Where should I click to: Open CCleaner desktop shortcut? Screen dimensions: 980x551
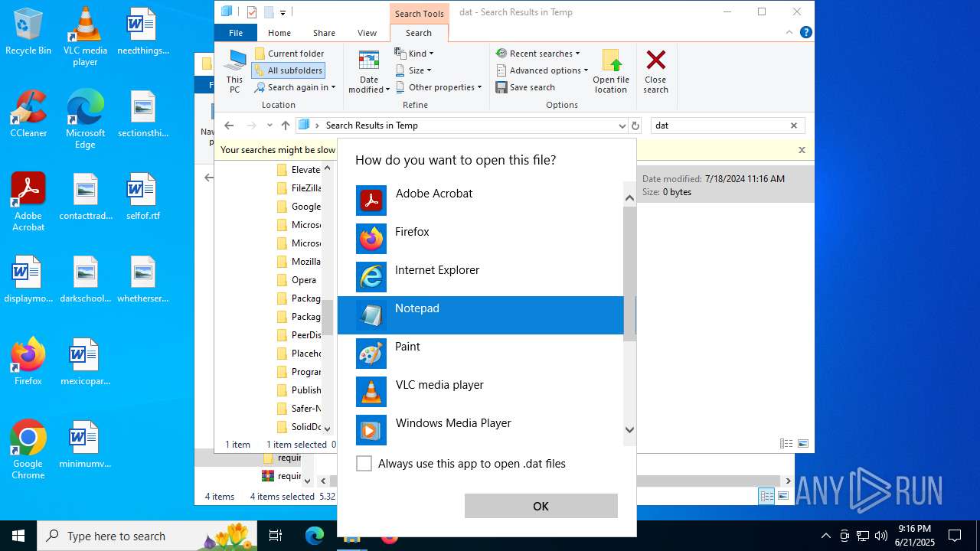click(x=28, y=113)
